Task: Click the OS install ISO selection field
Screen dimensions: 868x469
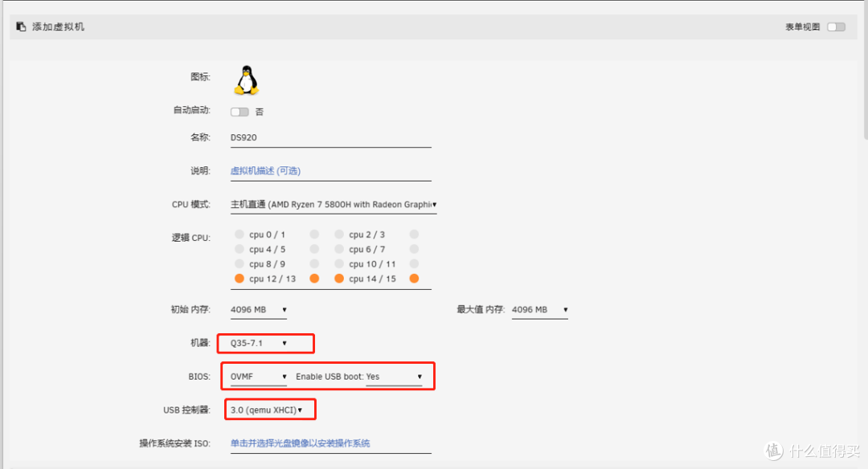Action: [330, 443]
